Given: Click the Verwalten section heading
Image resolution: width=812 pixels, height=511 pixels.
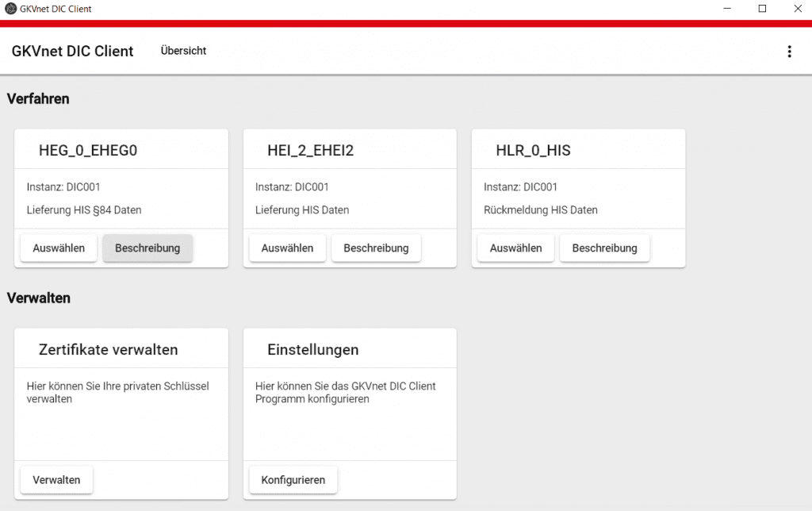Looking at the screenshot, I should click(x=38, y=298).
